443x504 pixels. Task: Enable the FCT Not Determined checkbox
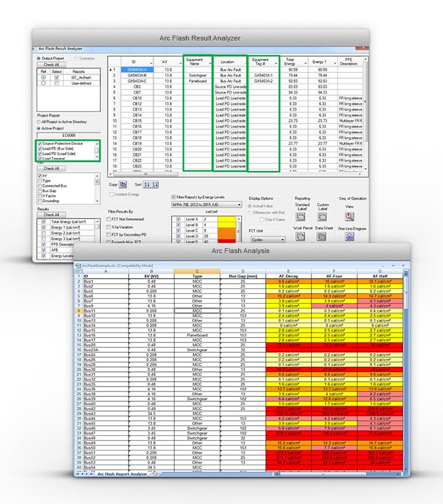pyautogui.click(x=109, y=219)
